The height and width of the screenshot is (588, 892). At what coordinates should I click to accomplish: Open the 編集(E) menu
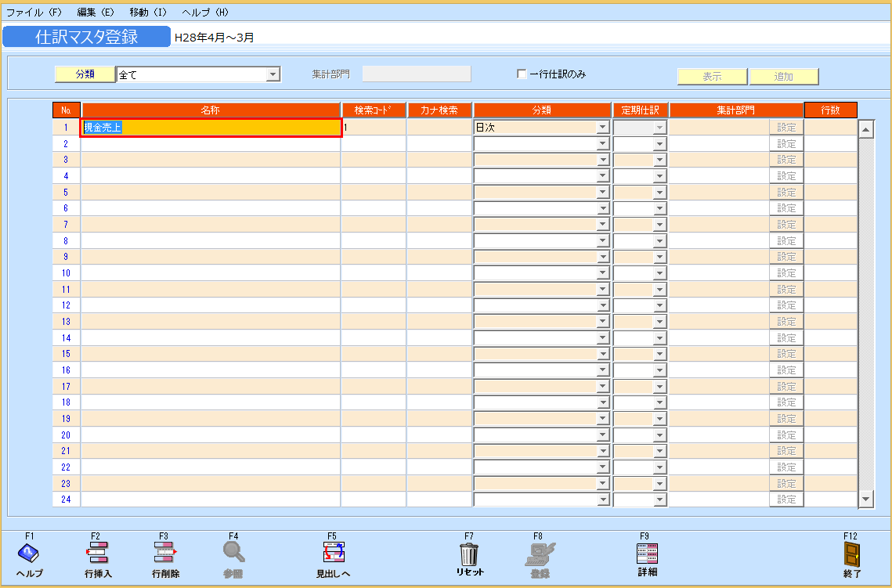(96, 13)
